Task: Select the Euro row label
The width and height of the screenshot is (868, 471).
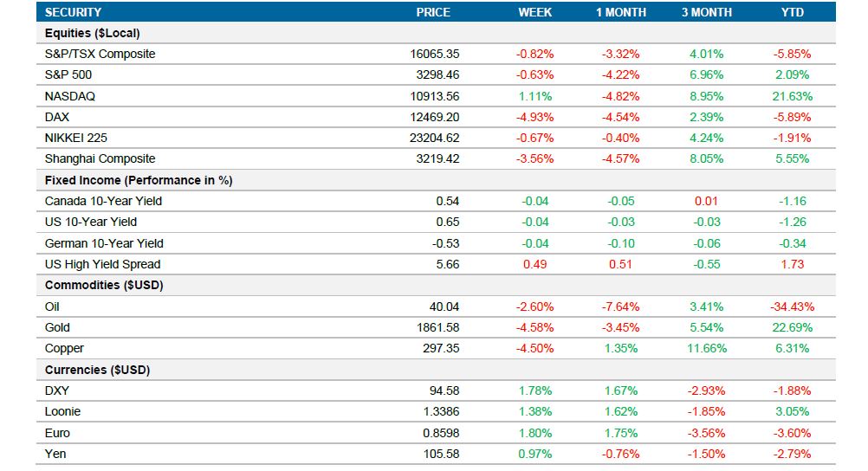Action: pos(57,434)
